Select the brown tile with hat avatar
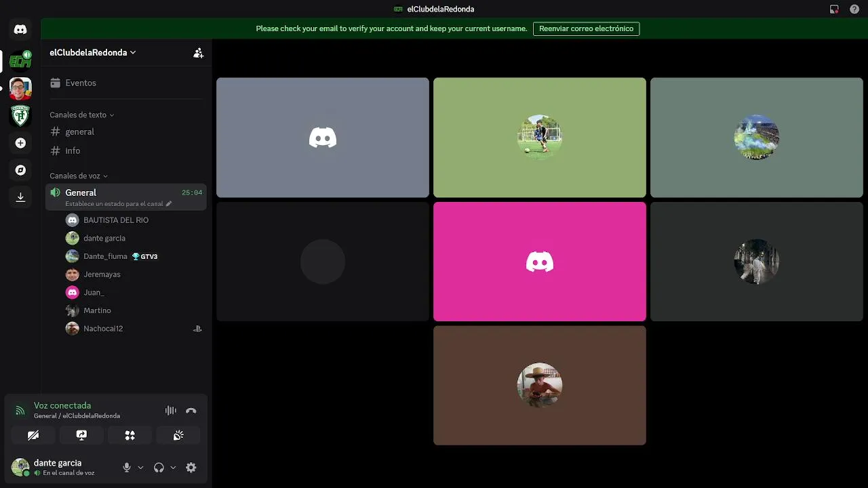This screenshot has width=868, height=488. pos(540,386)
